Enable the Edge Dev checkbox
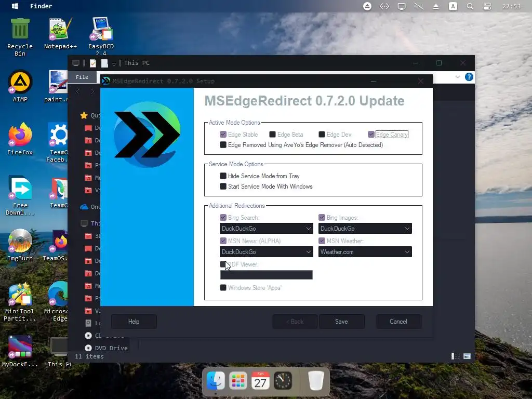Screen dimensions: 532x399 click(322, 135)
